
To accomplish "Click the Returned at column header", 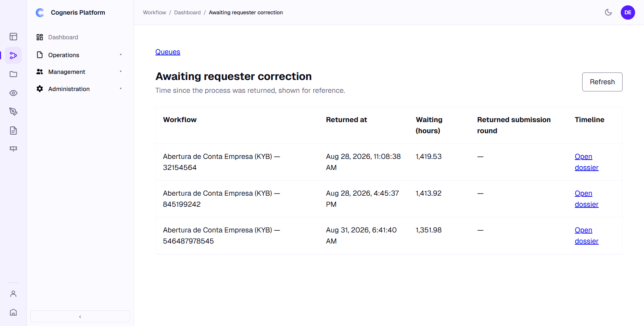I will pyautogui.click(x=346, y=120).
